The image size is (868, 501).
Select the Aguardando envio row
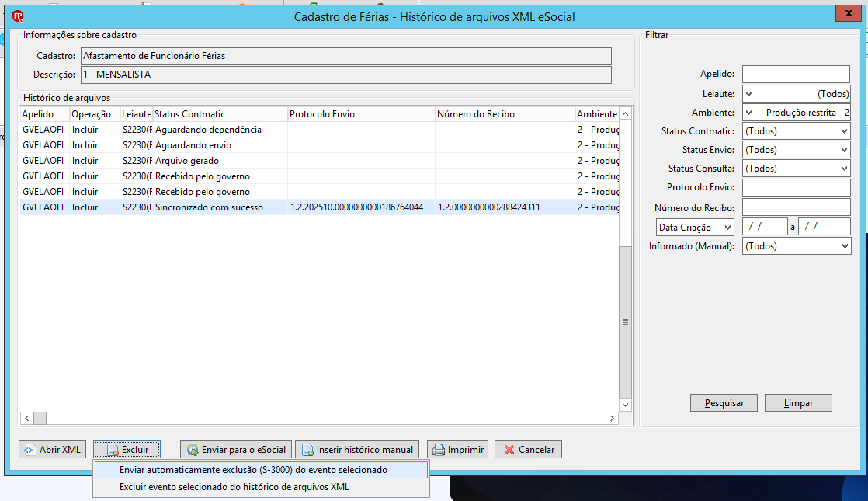point(319,145)
